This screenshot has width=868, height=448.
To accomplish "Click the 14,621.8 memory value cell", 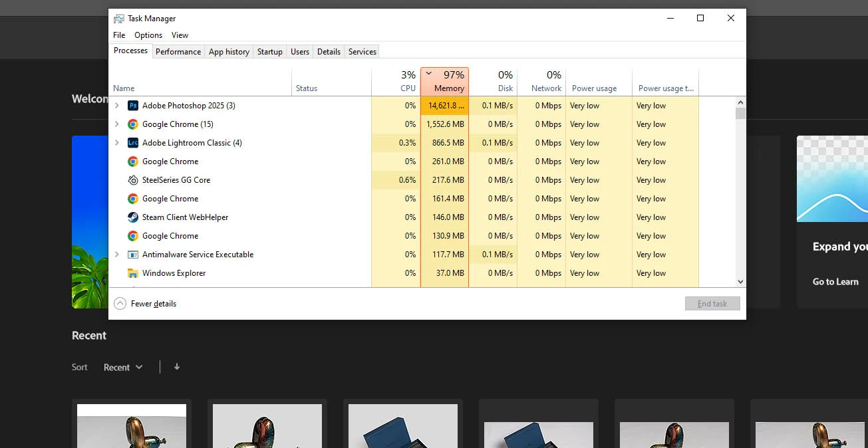I will click(444, 106).
